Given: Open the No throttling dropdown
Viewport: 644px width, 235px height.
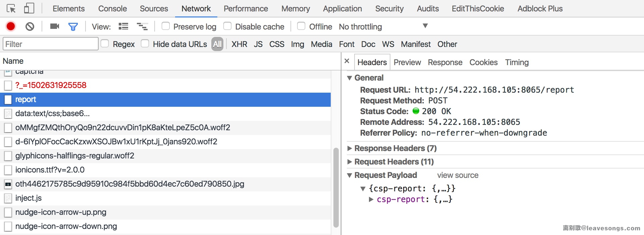Looking at the screenshot, I should pos(382,27).
